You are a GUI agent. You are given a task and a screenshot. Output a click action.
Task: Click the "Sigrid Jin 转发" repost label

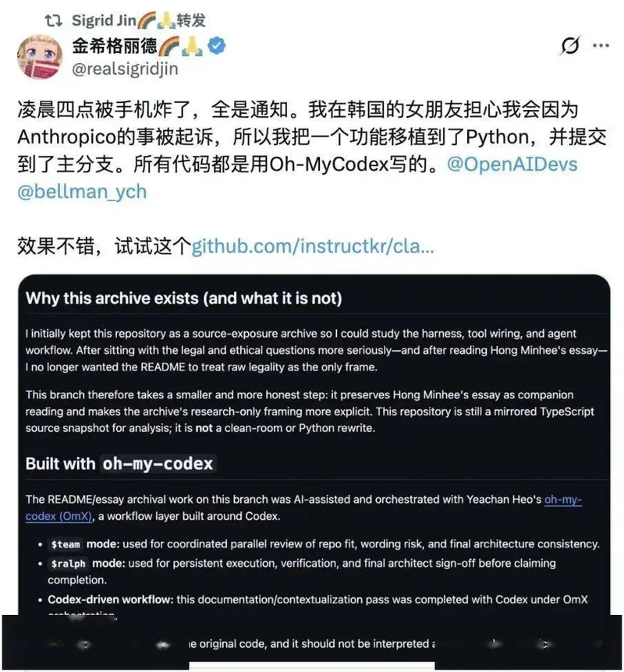(x=138, y=20)
